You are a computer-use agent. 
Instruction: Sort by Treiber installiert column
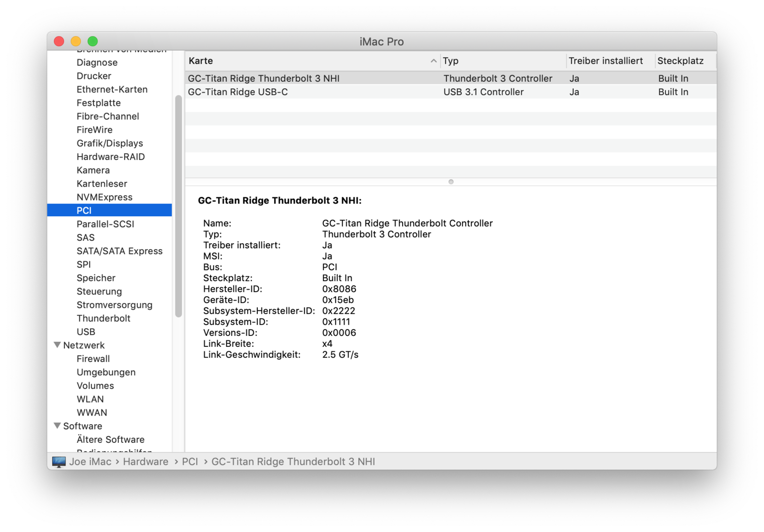click(x=610, y=61)
